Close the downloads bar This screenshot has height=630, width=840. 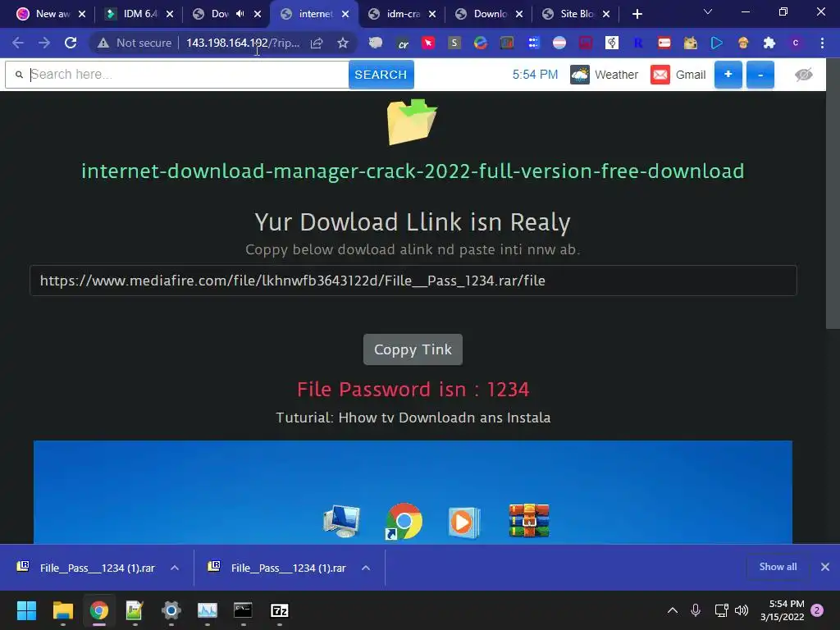click(x=825, y=567)
